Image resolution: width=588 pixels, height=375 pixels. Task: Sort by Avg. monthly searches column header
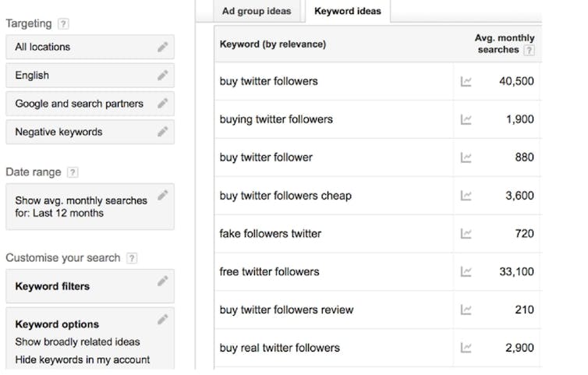[505, 44]
